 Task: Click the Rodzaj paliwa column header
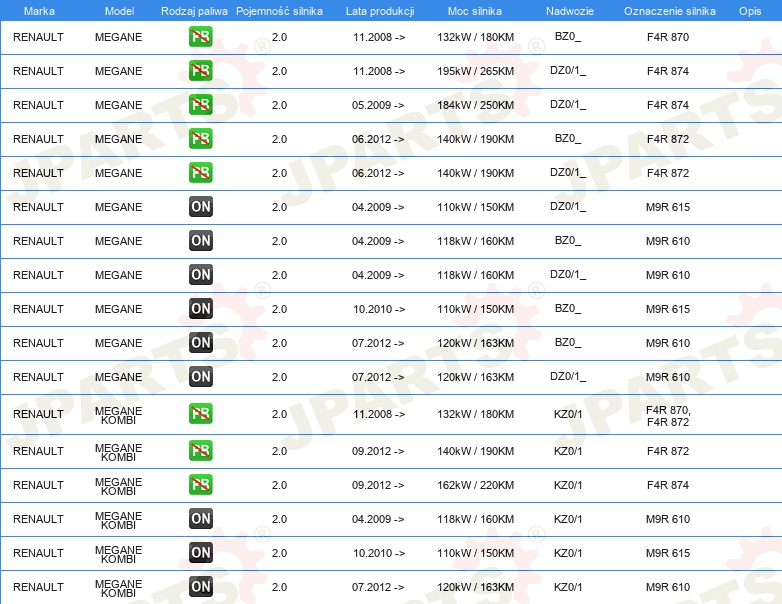coord(194,11)
